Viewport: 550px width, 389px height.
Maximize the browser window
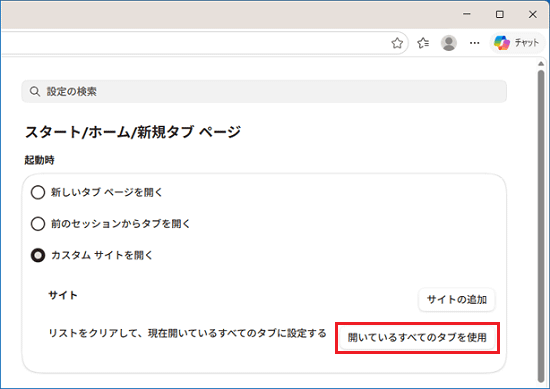click(500, 14)
